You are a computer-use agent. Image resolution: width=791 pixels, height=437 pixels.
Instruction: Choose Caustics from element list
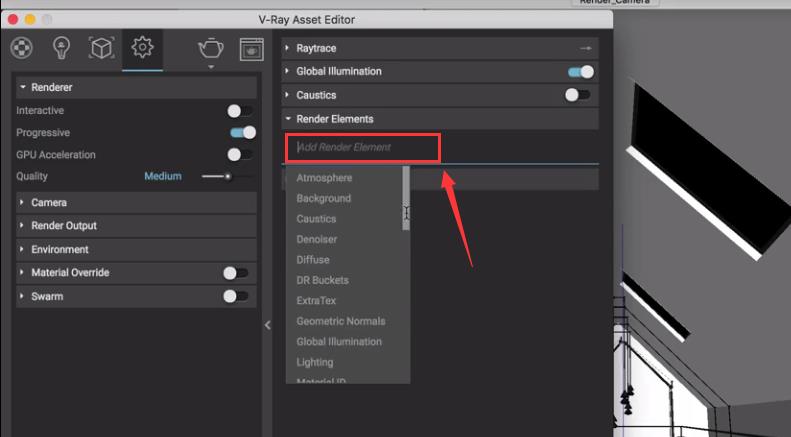tap(316, 218)
